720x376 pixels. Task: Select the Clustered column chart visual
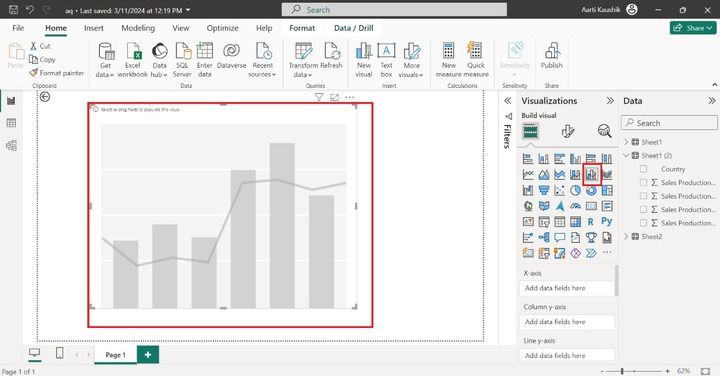pyautogui.click(x=575, y=159)
